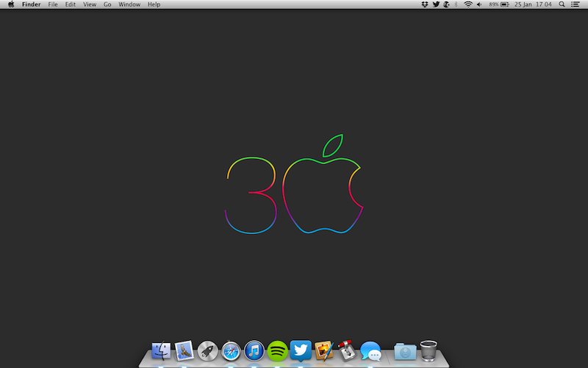Show Notification Center list icon
588x368 pixels.
(x=576, y=4)
